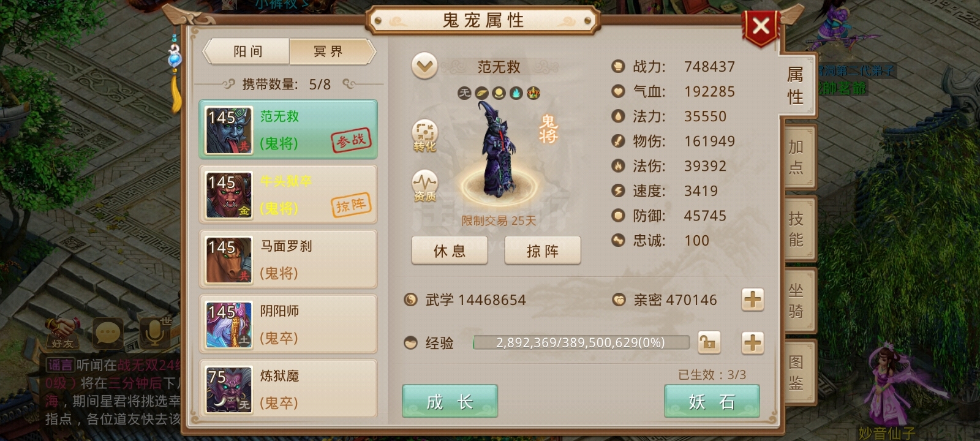980x441 pixels.
Task: Switch to the 阳间 tab
Action: [x=247, y=51]
